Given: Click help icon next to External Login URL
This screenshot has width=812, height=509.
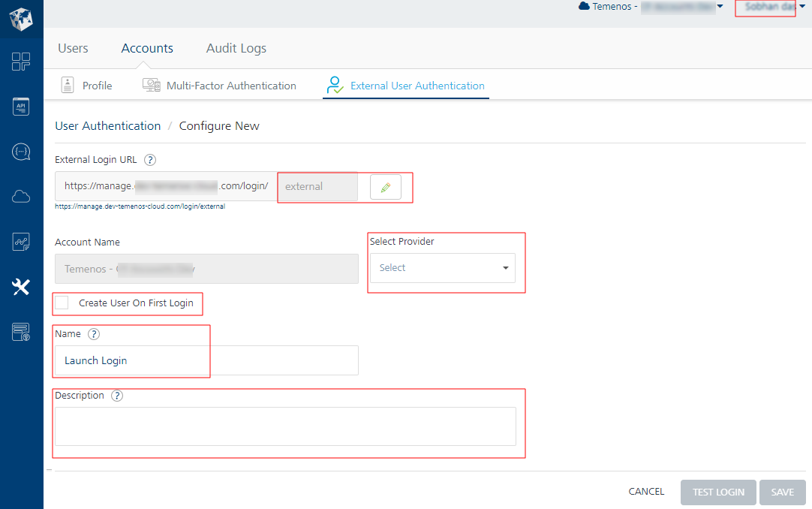Looking at the screenshot, I should point(150,160).
